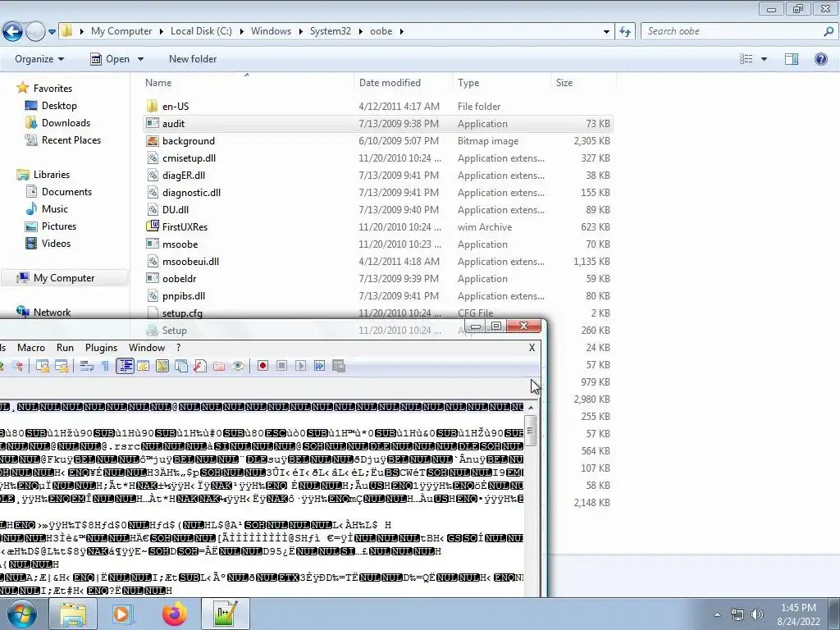840x630 pixels.
Task: Open the Window menu in Notepad++
Action: pos(147,348)
